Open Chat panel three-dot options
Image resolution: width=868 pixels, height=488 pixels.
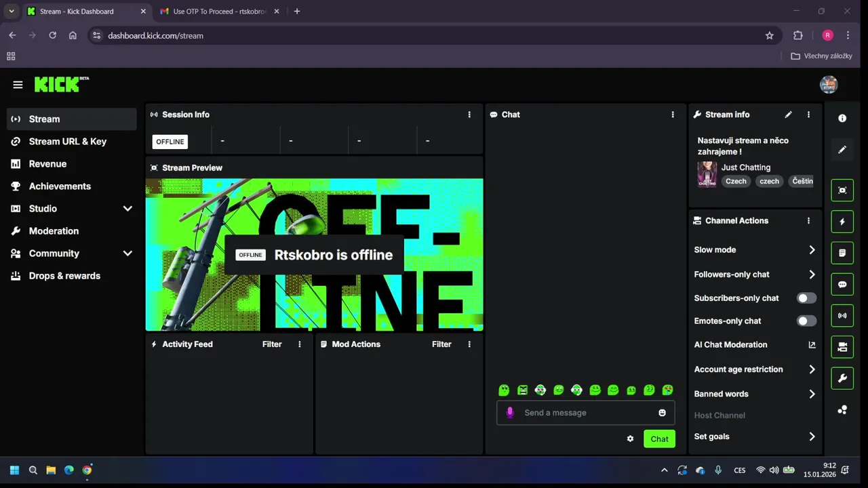(x=673, y=115)
